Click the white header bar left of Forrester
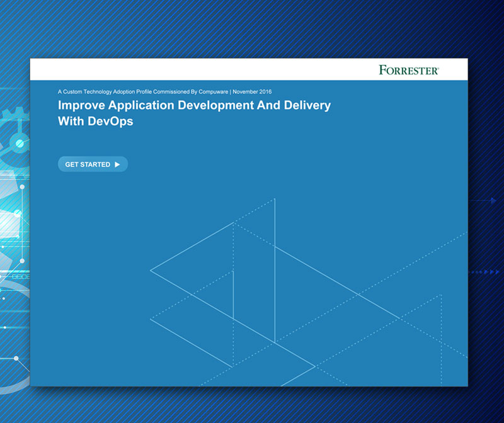This screenshot has width=504, height=423. click(189, 69)
